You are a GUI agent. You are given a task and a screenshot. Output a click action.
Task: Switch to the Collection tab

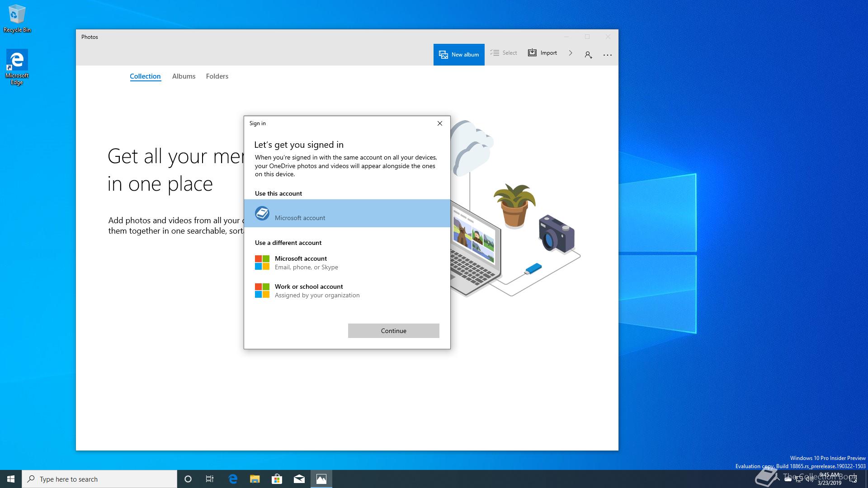pyautogui.click(x=145, y=76)
